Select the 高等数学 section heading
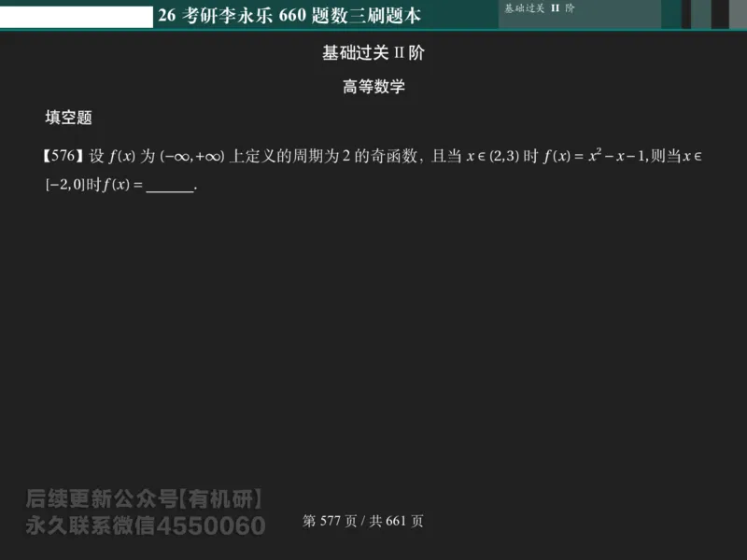This screenshot has height=560, width=747. (x=373, y=88)
